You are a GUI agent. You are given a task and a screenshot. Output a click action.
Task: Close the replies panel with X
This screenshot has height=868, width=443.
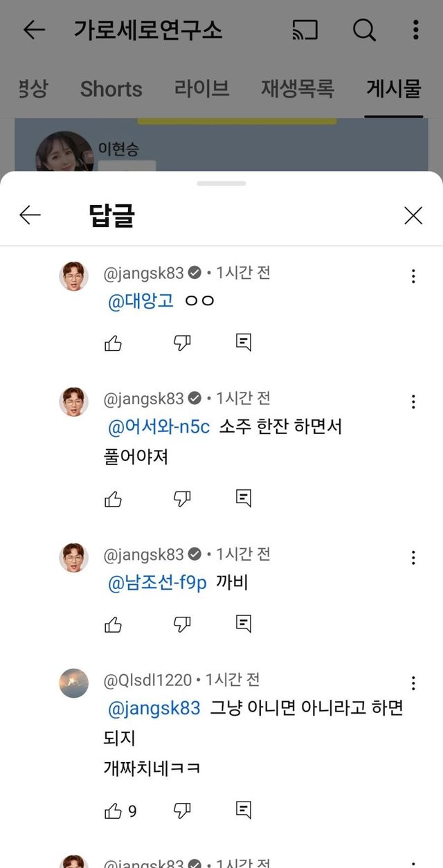pyautogui.click(x=413, y=216)
